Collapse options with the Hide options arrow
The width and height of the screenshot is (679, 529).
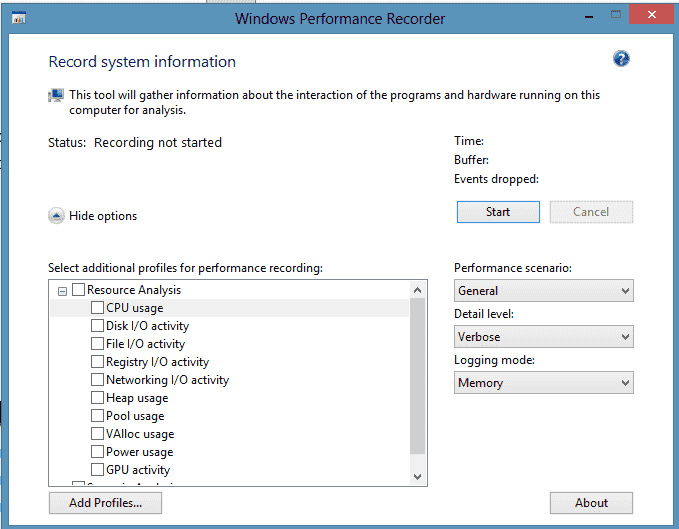click(x=56, y=215)
